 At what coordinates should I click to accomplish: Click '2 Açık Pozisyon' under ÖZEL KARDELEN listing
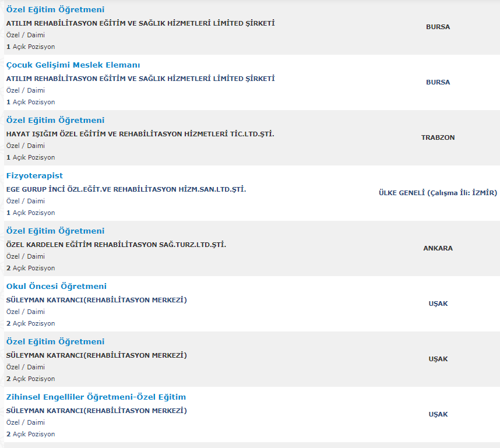click(x=30, y=268)
